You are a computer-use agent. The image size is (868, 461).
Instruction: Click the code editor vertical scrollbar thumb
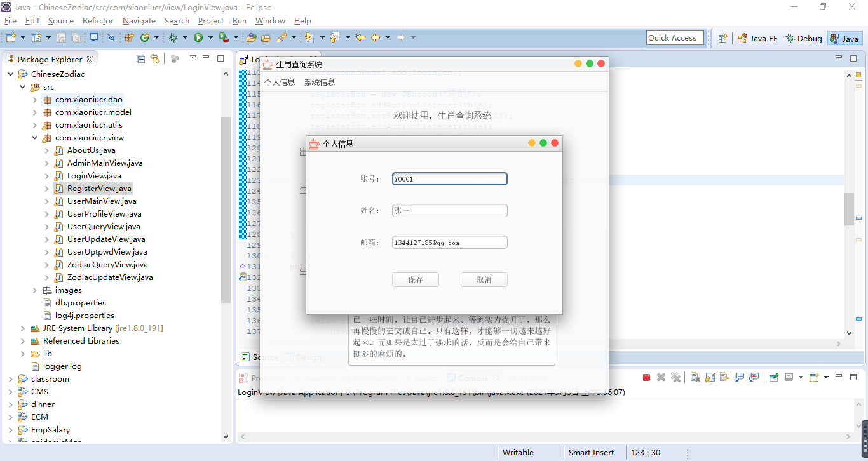click(849, 210)
